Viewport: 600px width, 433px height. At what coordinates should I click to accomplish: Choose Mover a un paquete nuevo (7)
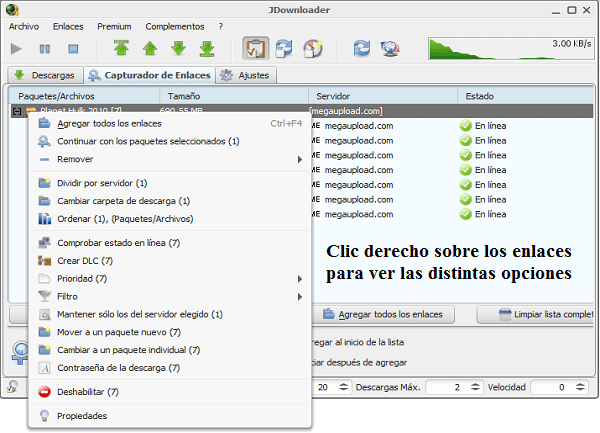[x=170, y=332]
